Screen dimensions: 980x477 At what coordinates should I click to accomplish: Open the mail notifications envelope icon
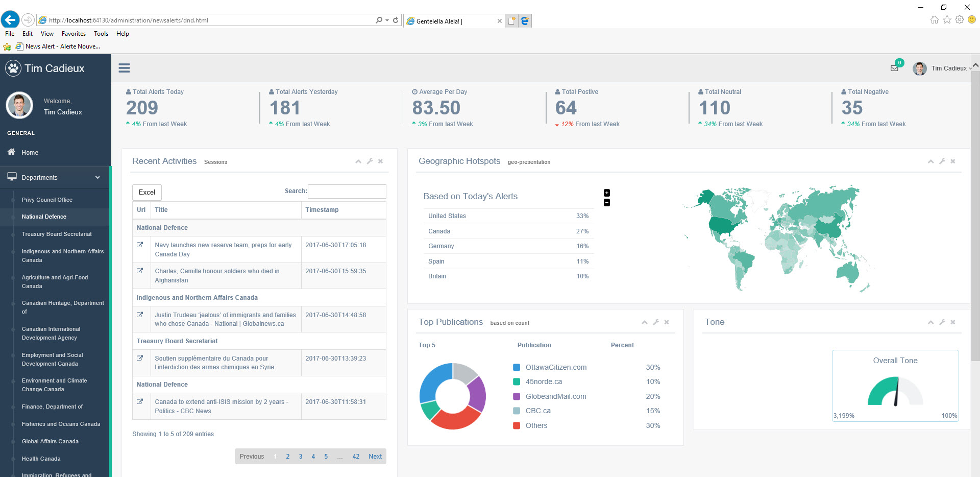[894, 68]
